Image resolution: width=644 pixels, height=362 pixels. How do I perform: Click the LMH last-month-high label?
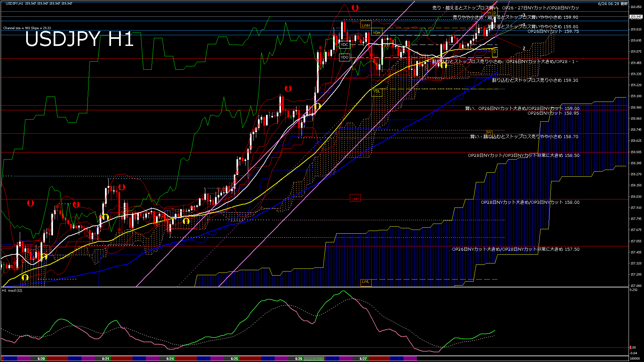[355, 199]
